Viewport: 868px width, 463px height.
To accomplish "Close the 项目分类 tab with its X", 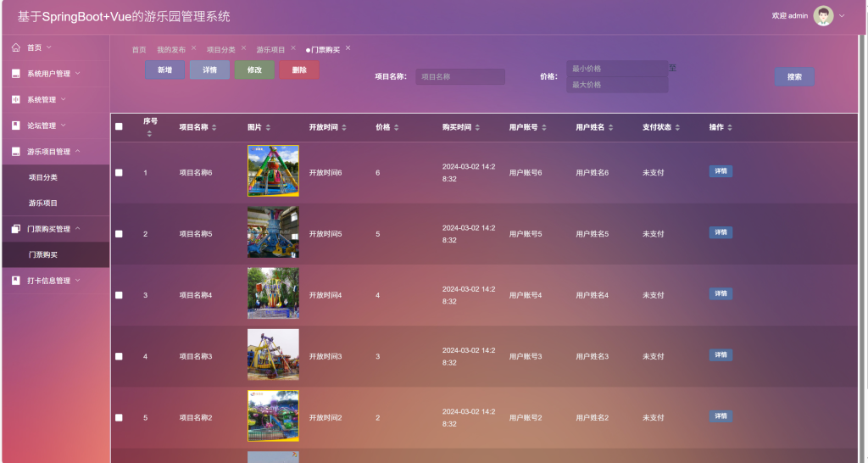I will point(243,48).
